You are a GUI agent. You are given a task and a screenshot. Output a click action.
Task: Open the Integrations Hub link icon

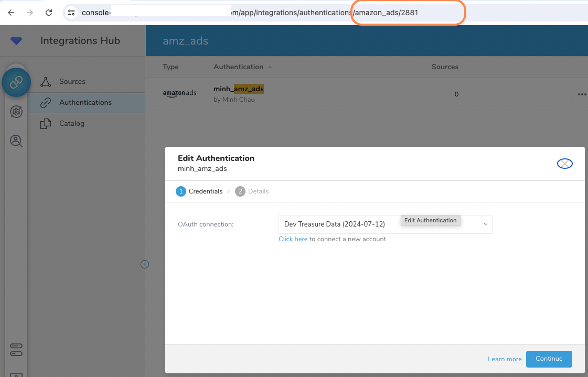click(x=16, y=82)
